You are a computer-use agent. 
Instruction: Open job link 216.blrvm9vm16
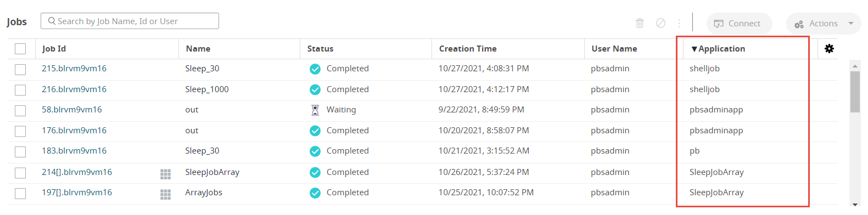point(74,89)
